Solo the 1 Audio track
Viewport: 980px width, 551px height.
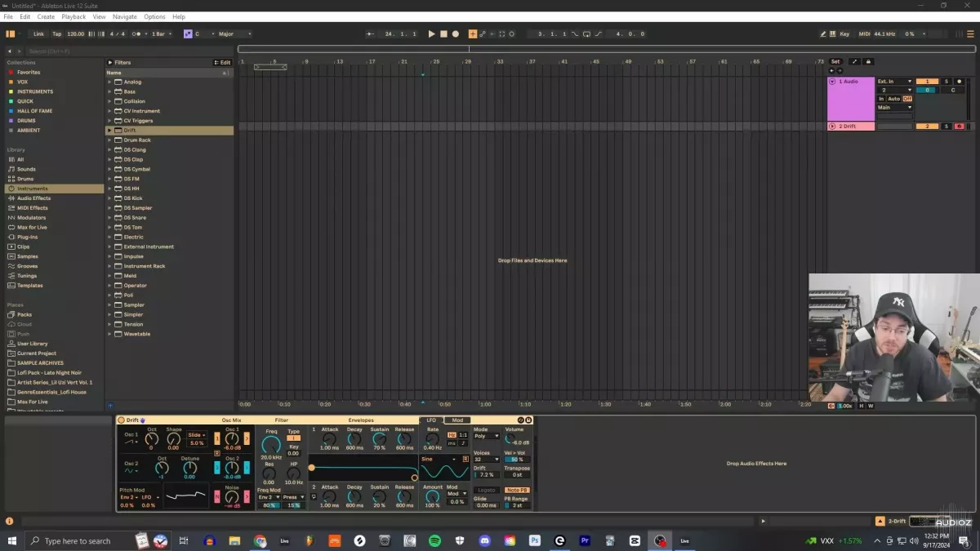tap(947, 82)
